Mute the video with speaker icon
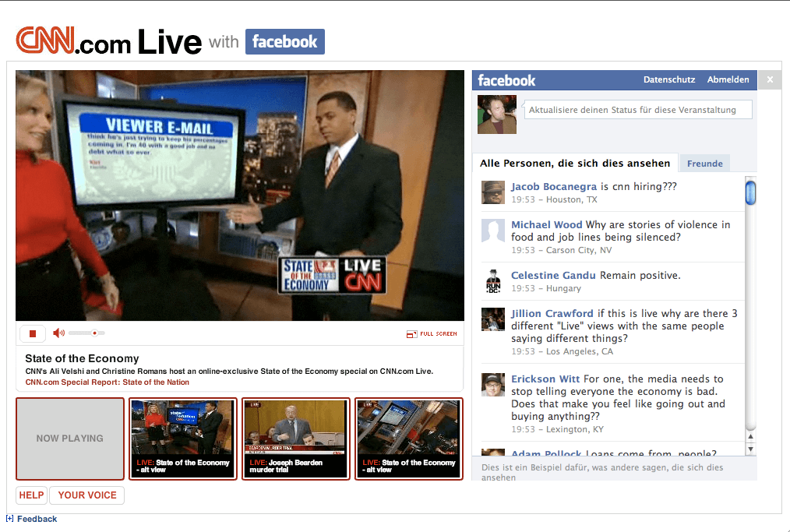The width and height of the screenshot is (790, 532). 58,333
